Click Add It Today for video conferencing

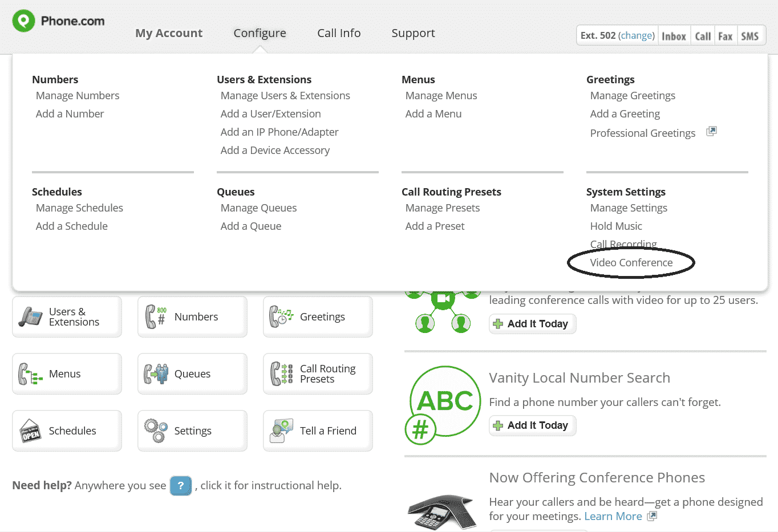tap(533, 324)
